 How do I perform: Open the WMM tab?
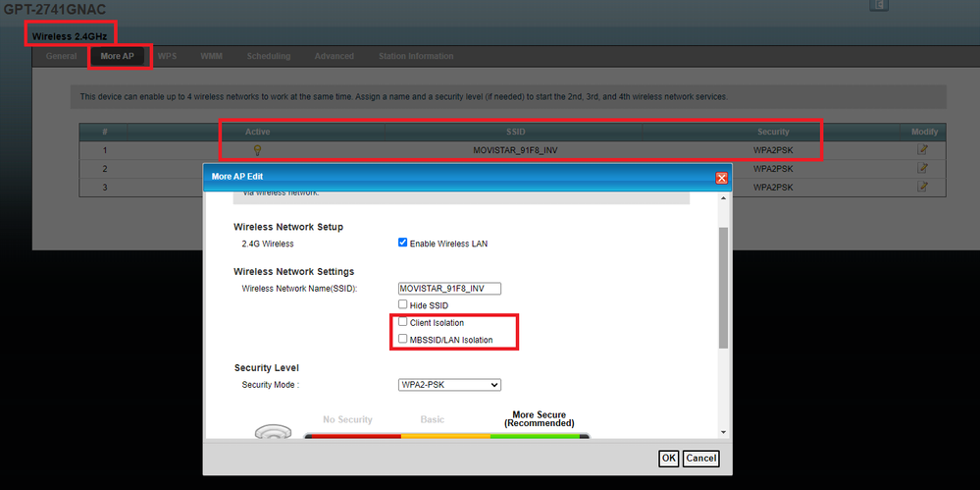pyautogui.click(x=211, y=56)
